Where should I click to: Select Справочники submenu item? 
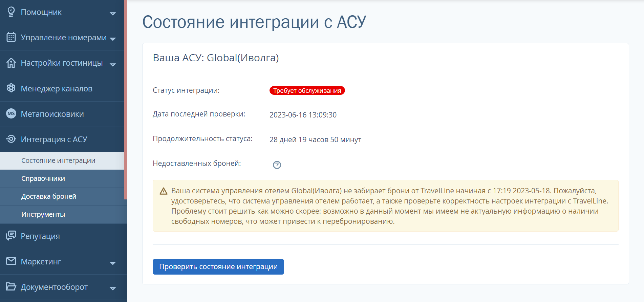[x=62, y=179]
